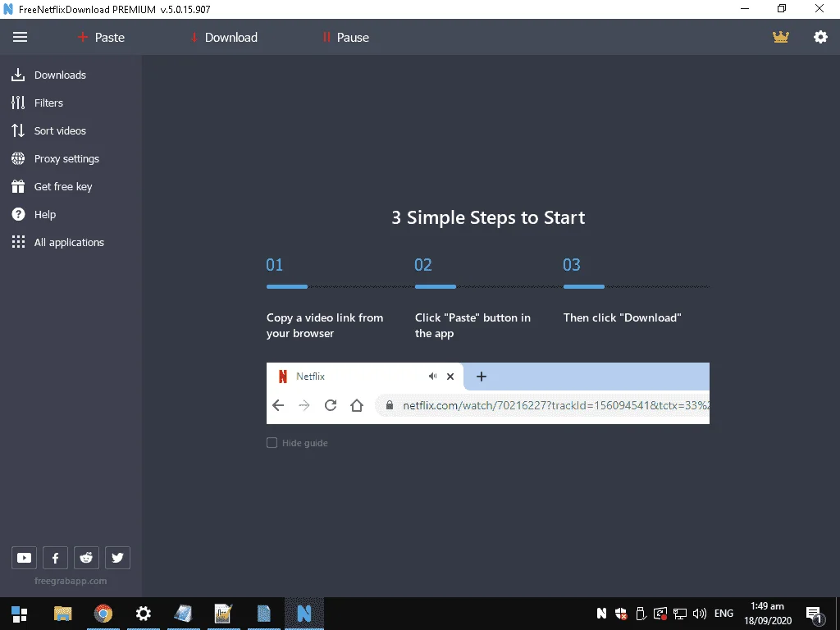The width and height of the screenshot is (840, 630).
Task: Click "Then click Download" step text
Action: [622, 317]
